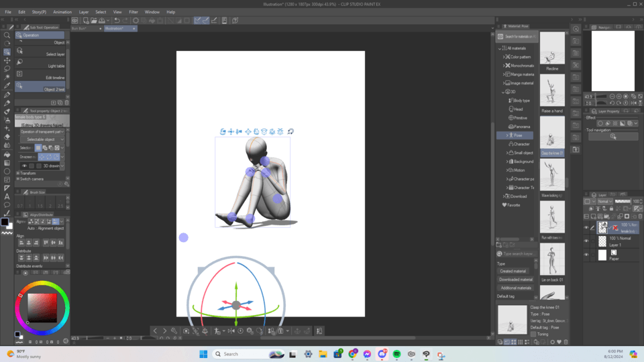Toggle the Downloaded material filter
The image size is (644, 362).
tap(516, 280)
